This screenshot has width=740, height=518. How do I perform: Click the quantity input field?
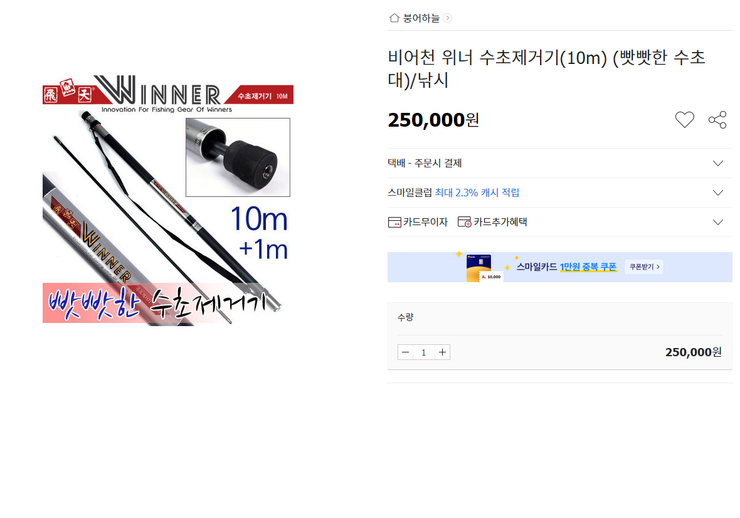coord(424,352)
